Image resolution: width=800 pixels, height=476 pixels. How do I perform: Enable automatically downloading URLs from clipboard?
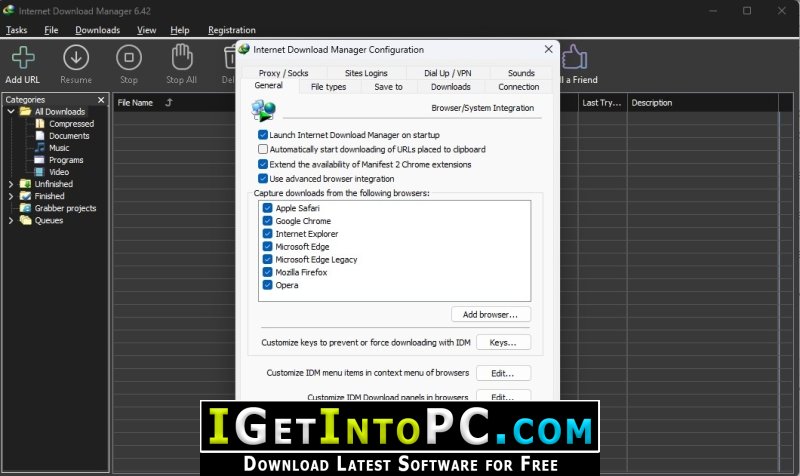(x=263, y=149)
